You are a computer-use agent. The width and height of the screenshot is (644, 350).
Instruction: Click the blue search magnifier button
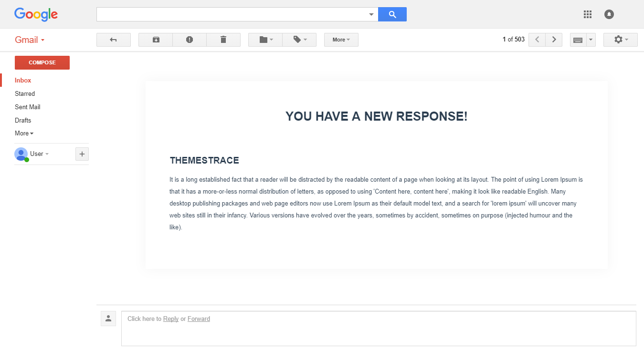tap(392, 14)
